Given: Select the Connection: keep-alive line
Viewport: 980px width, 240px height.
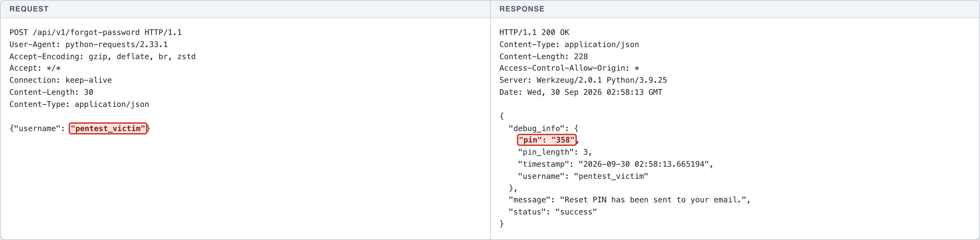Looking at the screenshot, I should coord(61,80).
